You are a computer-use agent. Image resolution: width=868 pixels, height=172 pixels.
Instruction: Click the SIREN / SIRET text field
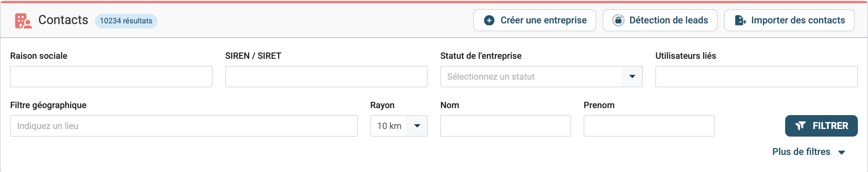326,77
